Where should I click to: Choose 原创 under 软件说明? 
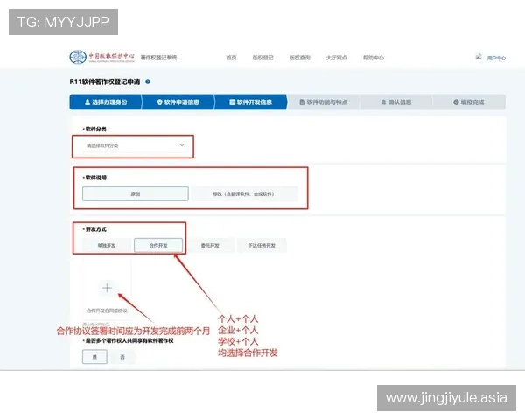pos(136,194)
